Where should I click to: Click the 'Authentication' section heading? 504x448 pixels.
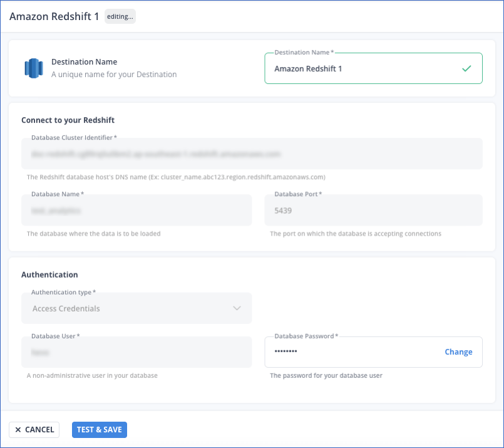pyautogui.click(x=49, y=274)
